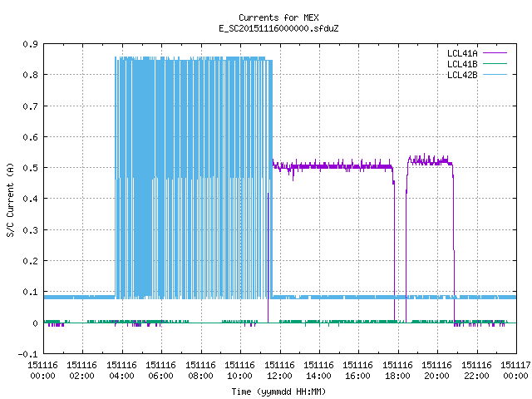Click the 151116 02:00 x-axis tick label
Image resolution: width=532 pixels, height=399 pixels.
click(81, 371)
